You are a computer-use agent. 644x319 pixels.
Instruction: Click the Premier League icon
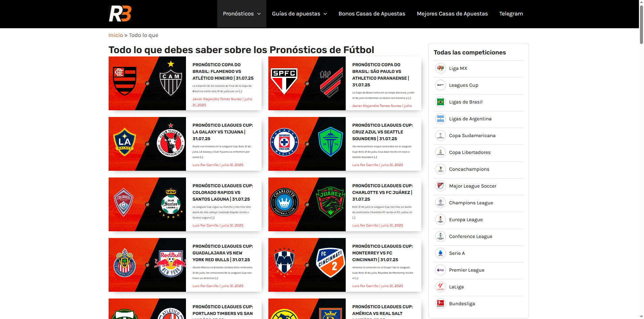pyautogui.click(x=441, y=270)
